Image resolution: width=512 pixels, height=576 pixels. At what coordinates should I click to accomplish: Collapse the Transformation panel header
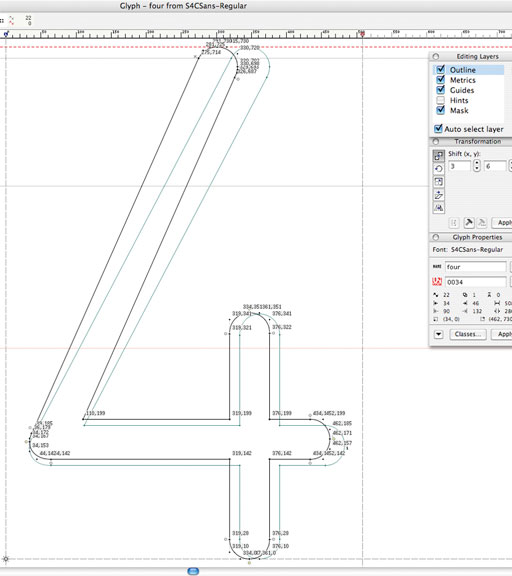point(436,141)
